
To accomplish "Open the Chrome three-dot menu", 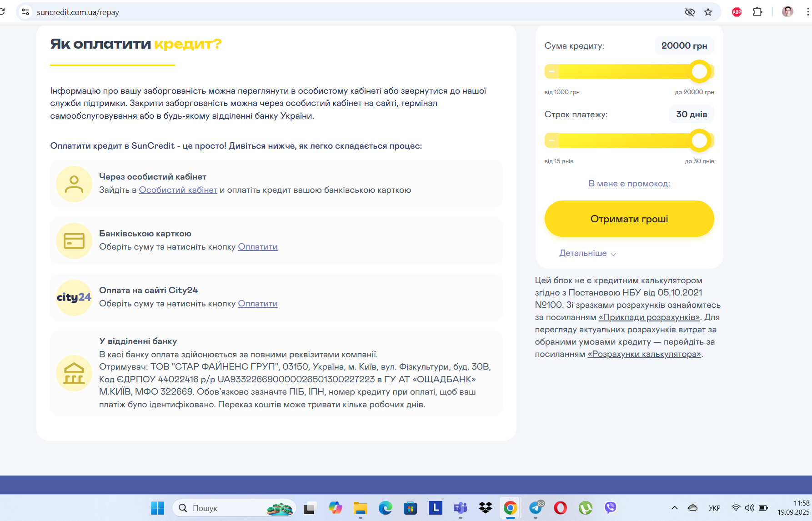I will pos(807,12).
